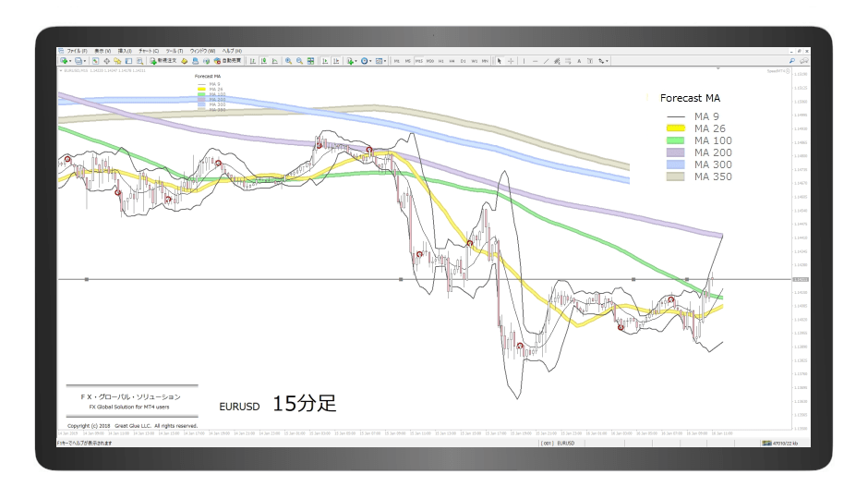Switch to bar chart display icon
The height and width of the screenshot is (499, 868).
pos(252,61)
